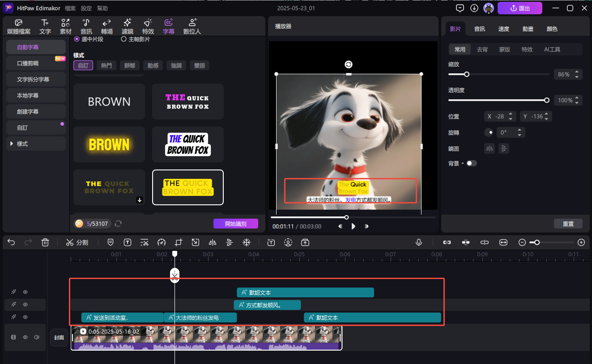Screen dimensions: 592x364
Task: Click the circular portrait icon in timeline toolbar
Action: [288, 242]
